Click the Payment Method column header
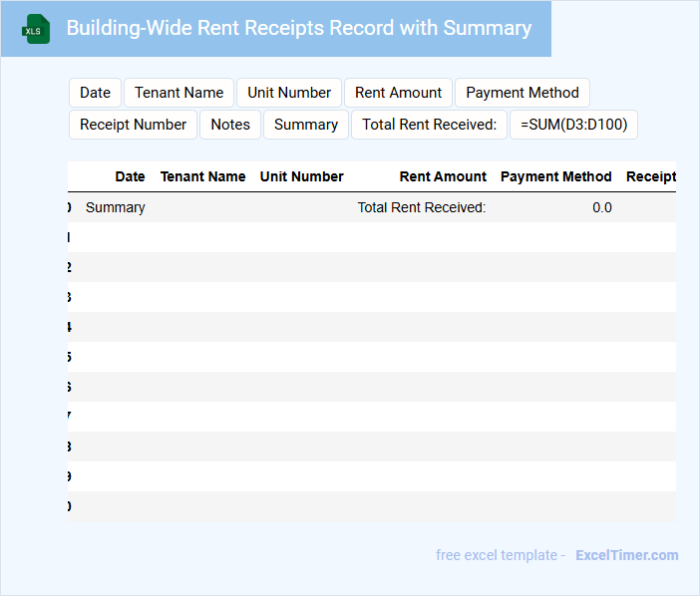 coord(555,176)
